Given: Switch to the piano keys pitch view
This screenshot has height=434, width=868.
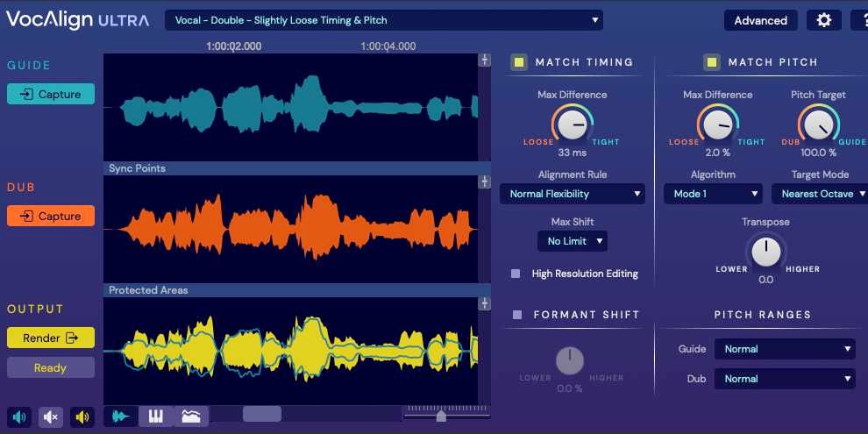Looking at the screenshot, I should [x=155, y=416].
